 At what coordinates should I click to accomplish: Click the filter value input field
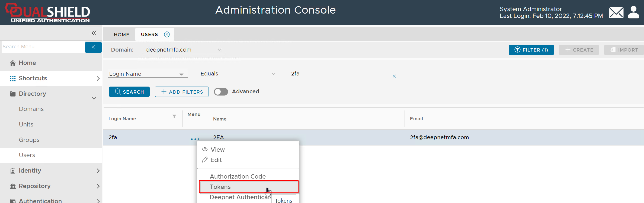[x=328, y=74]
